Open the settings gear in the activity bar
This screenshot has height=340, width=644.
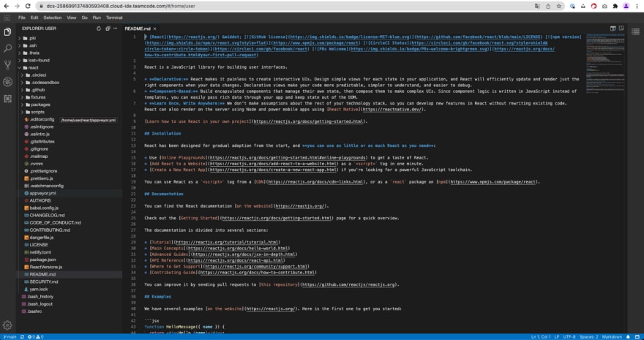click(x=7, y=325)
